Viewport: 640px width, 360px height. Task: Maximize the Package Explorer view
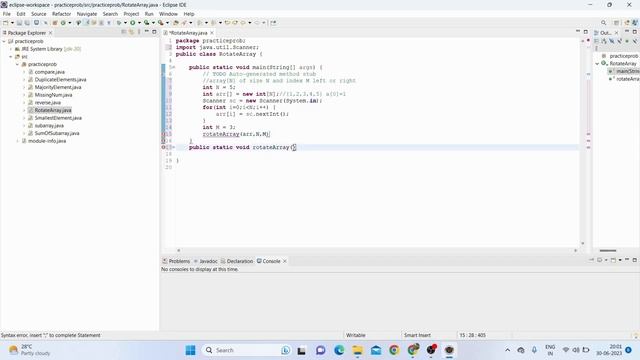pos(154,32)
